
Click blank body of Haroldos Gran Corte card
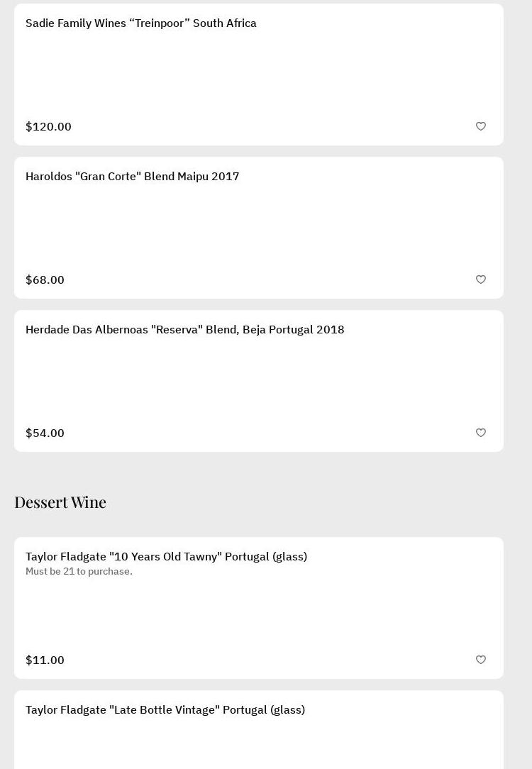coord(259,228)
